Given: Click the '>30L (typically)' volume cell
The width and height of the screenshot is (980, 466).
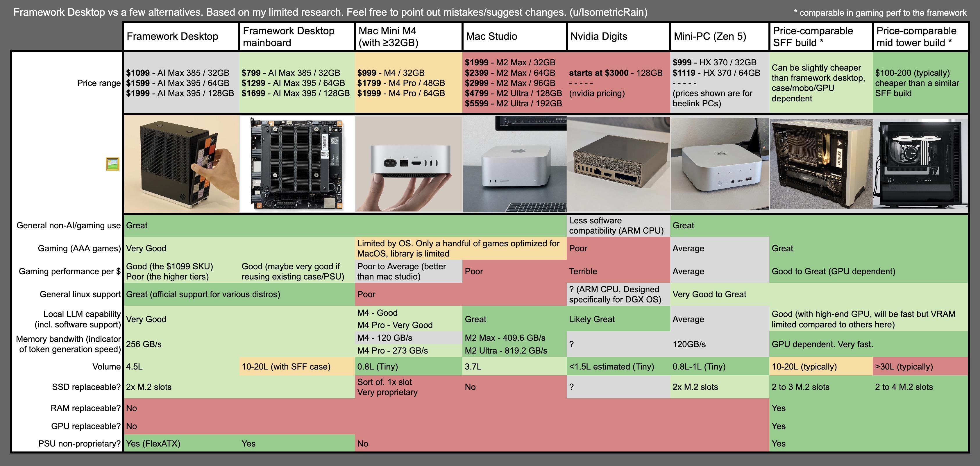Looking at the screenshot, I should coord(904,367).
